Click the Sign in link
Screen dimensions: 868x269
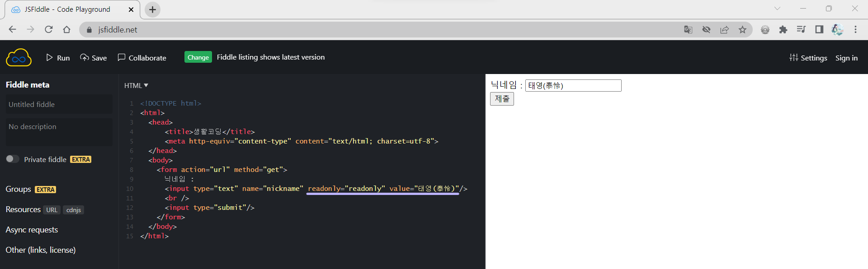(846, 58)
